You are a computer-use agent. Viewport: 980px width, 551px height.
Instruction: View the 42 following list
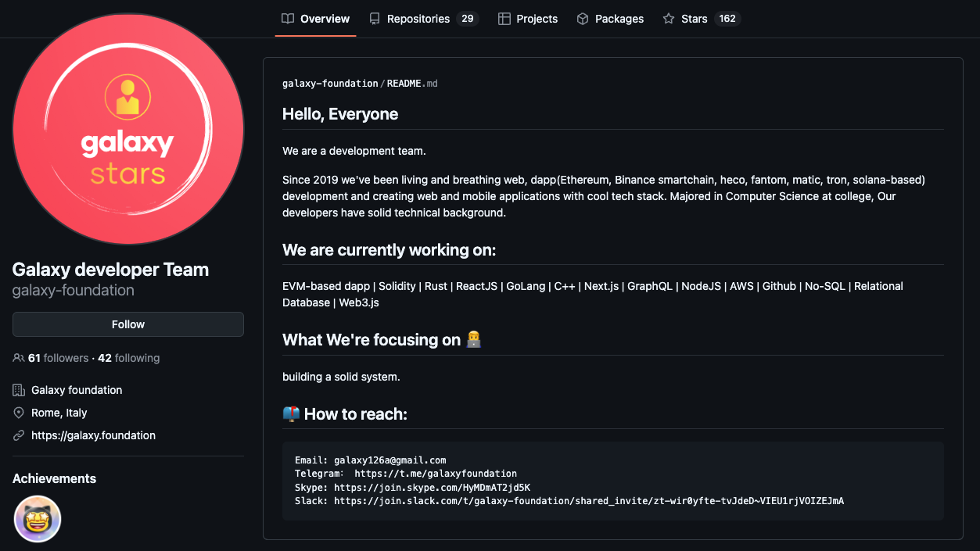click(129, 358)
